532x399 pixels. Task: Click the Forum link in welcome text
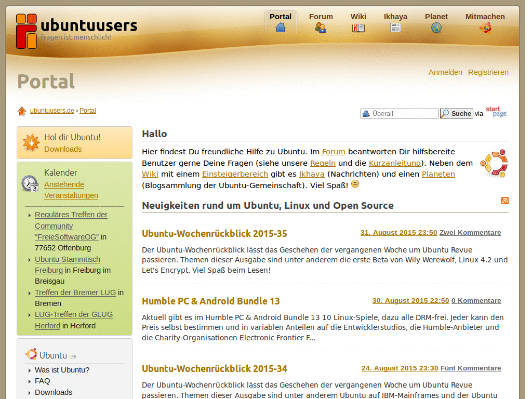(x=334, y=152)
